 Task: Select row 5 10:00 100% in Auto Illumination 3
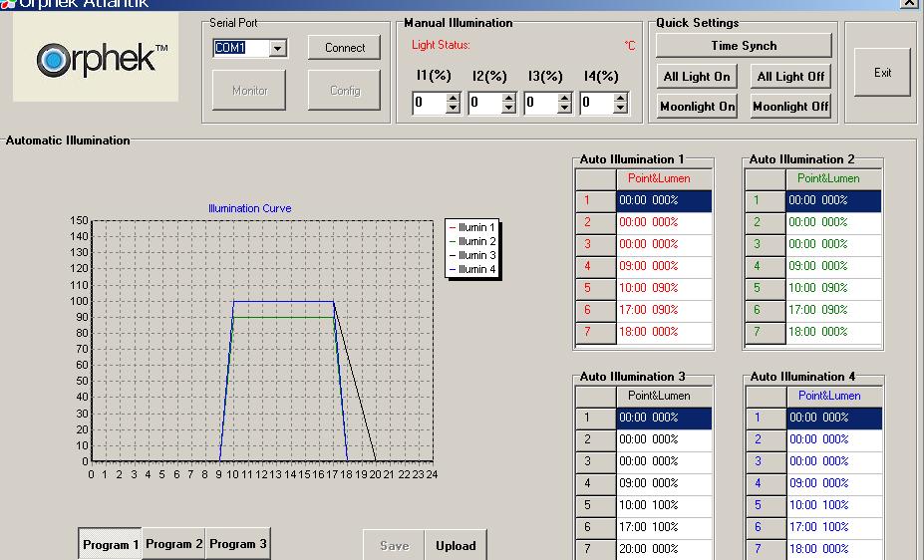point(644,505)
